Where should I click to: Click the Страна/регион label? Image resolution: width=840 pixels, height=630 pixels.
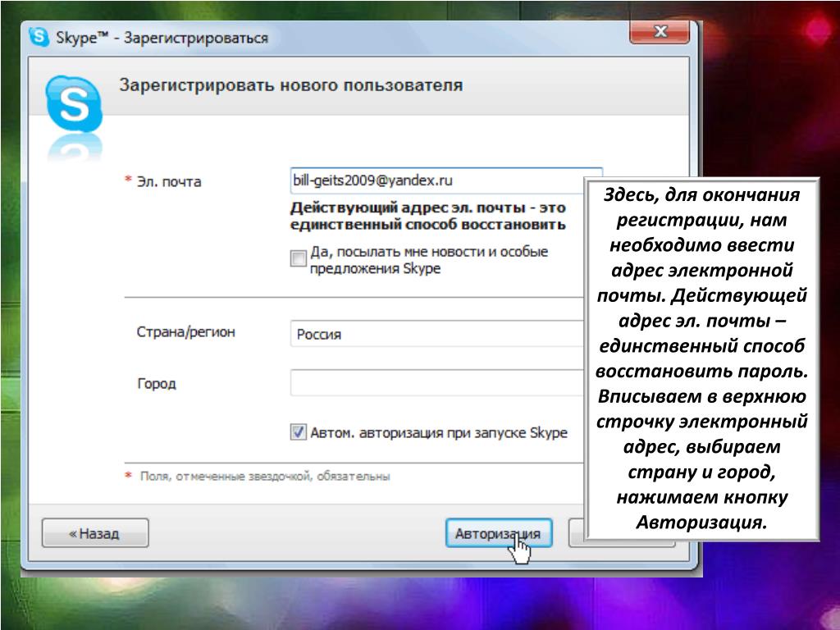[x=185, y=332]
